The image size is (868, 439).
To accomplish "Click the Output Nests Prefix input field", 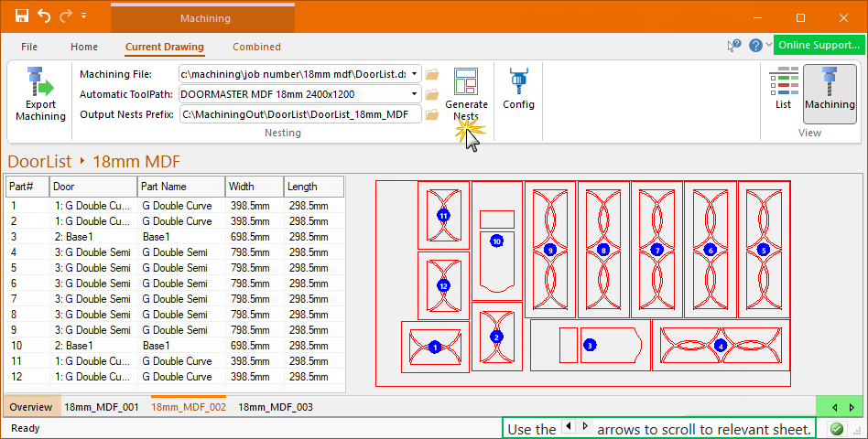I will point(300,114).
